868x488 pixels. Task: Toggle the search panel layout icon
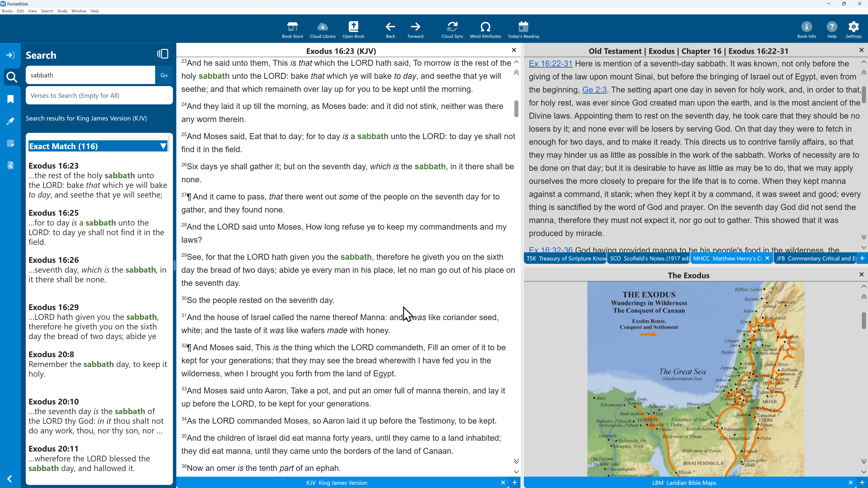coord(162,54)
